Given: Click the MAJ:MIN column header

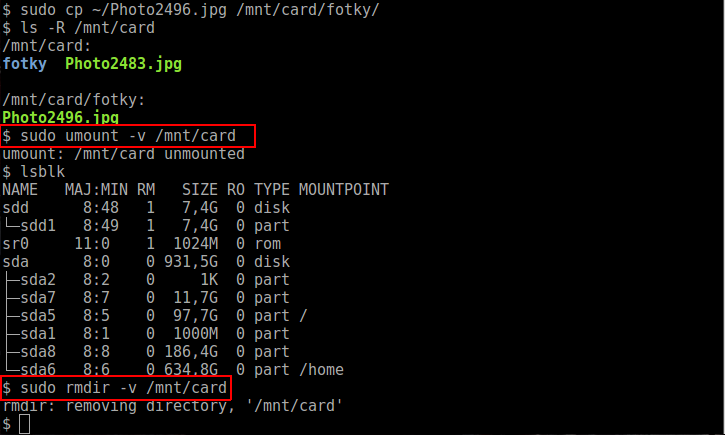Looking at the screenshot, I should [96, 190].
